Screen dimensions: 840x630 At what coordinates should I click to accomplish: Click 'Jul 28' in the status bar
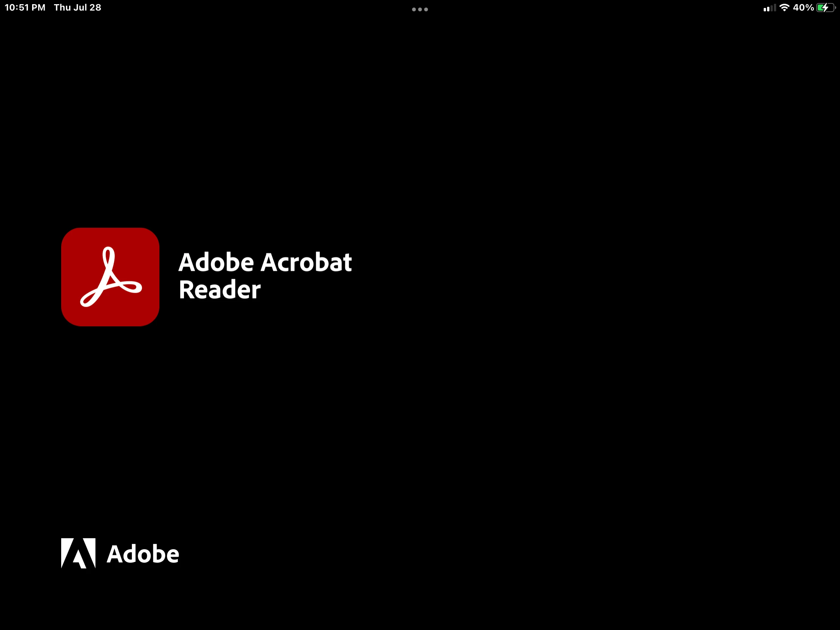click(x=87, y=8)
